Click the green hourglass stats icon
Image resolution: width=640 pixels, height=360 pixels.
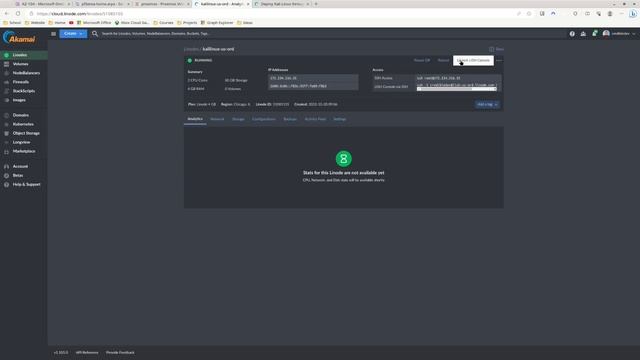(344, 159)
